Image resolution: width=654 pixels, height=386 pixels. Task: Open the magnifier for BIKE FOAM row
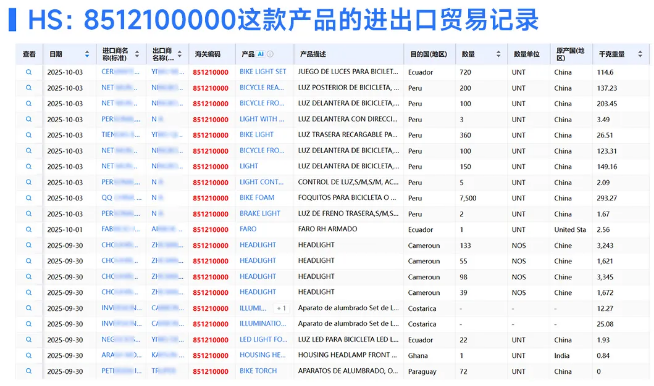29,198
